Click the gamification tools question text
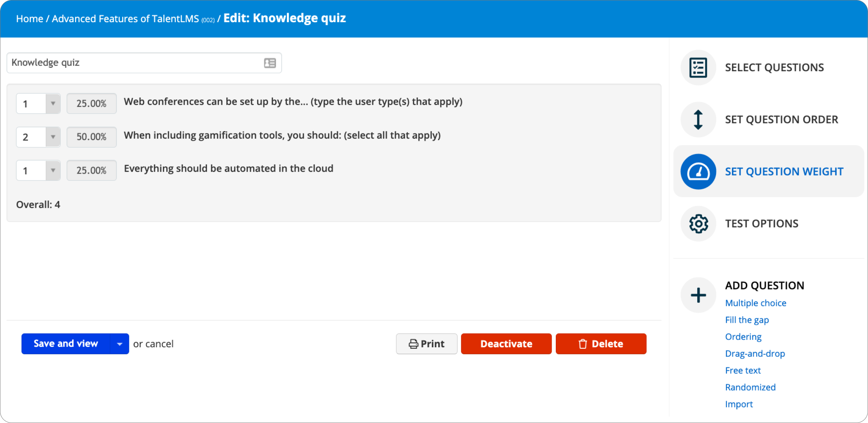868x423 pixels. tap(282, 135)
